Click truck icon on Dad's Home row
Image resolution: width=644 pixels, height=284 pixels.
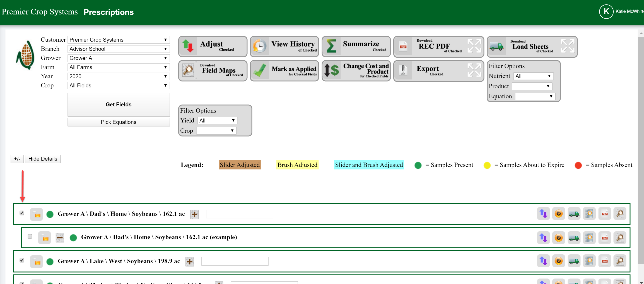click(x=574, y=214)
